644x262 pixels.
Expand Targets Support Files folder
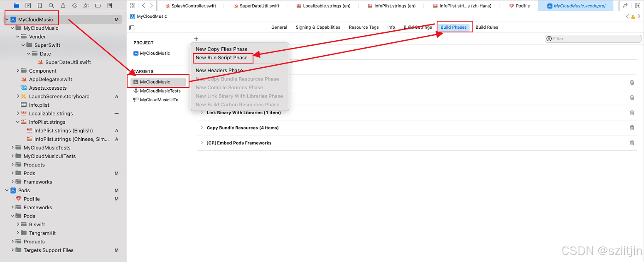point(12,250)
